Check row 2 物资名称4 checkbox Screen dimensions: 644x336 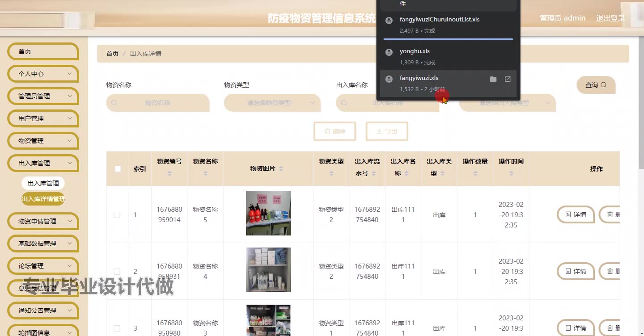[117, 272]
